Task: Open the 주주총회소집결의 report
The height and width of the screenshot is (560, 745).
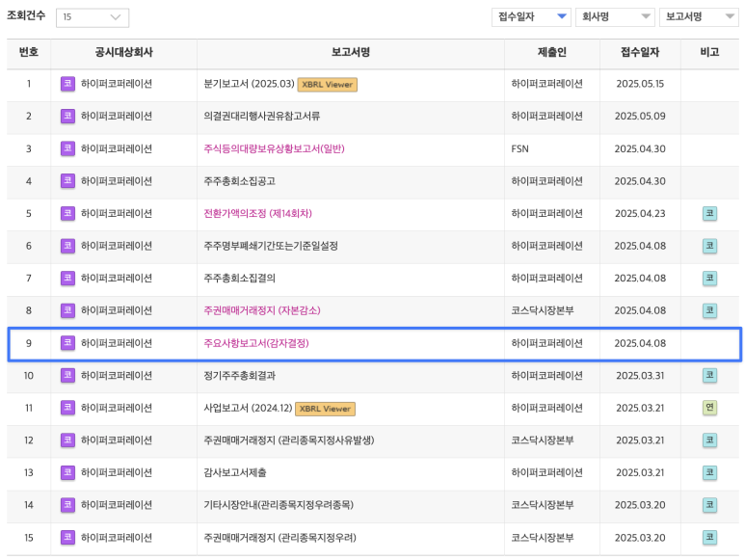Action: pyautogui.click(x=239, y=279)
